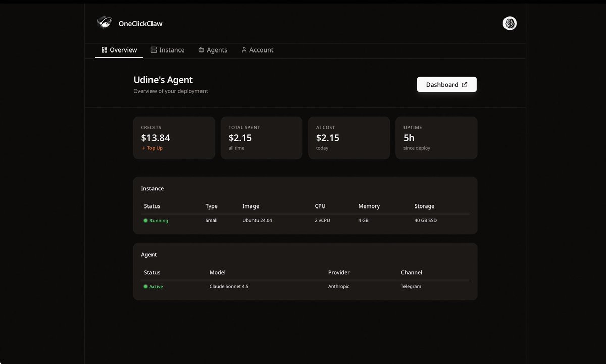Click the Instance tab server icon
606x364 pixels.
[x=154, y=50]
